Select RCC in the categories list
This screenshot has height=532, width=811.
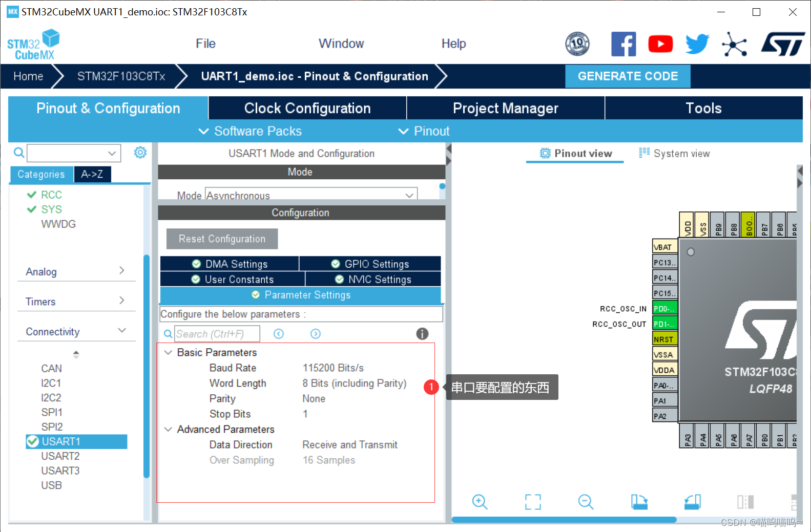pos(51,195)
